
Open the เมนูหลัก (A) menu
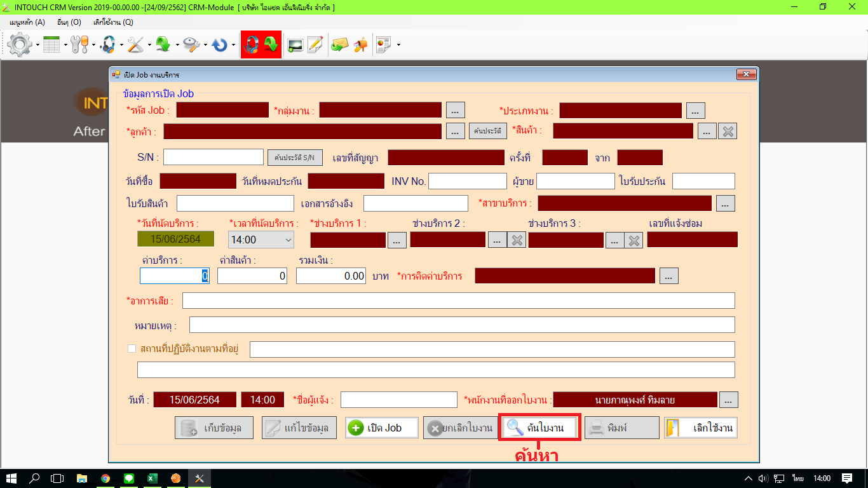[28, 22]
